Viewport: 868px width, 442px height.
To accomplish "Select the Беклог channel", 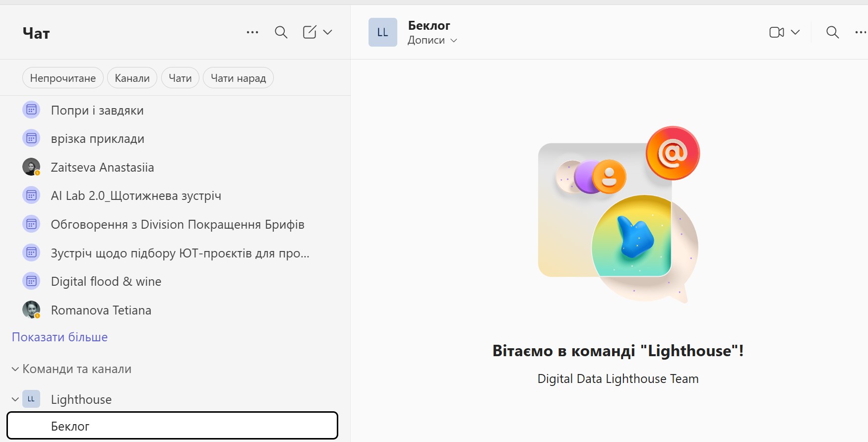I will pyautogui.click(x=173, y=426).
